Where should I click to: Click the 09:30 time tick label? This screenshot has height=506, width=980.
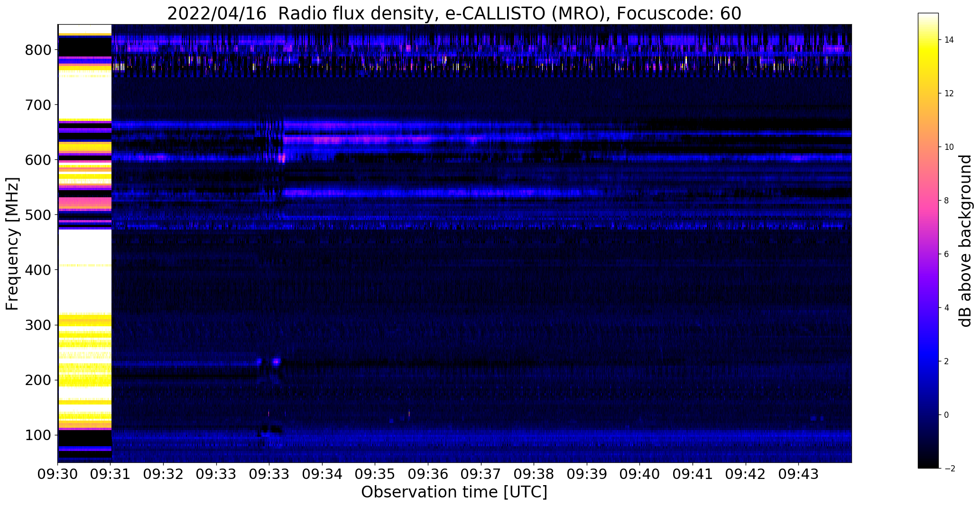click(58, 475)
